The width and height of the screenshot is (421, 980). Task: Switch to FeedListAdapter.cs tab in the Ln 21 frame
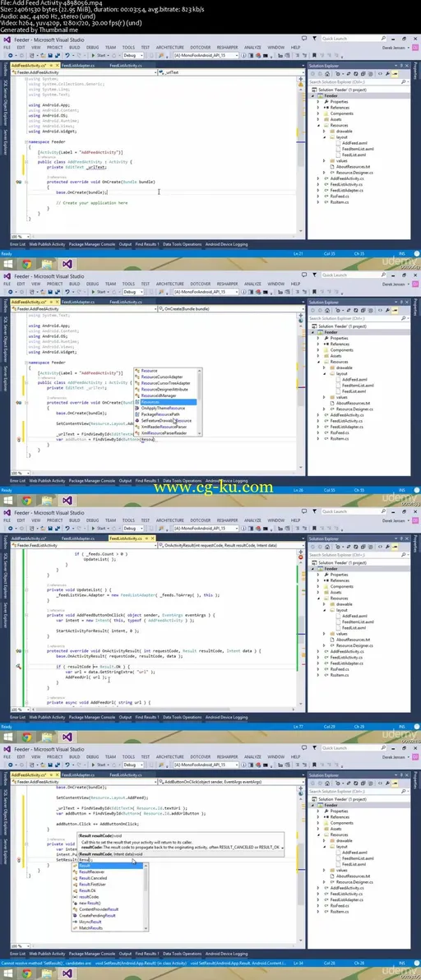(x=79, y=65)
